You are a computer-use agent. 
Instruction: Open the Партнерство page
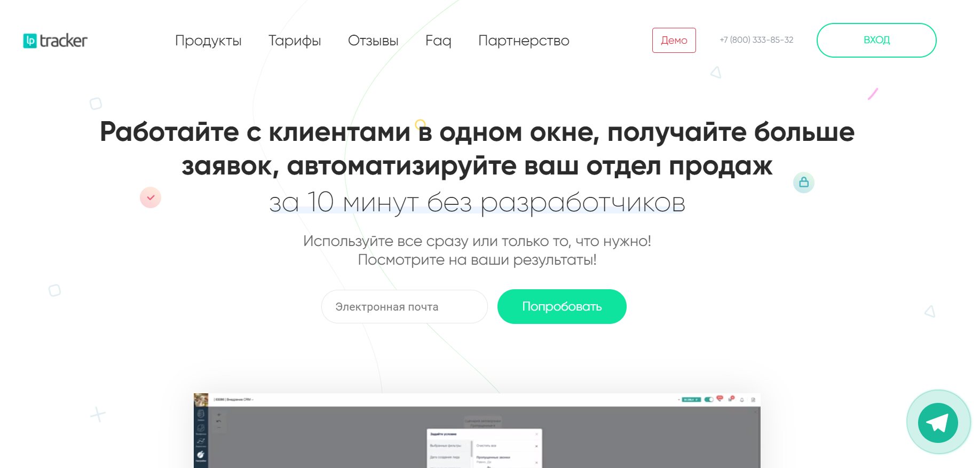tap(524, 41)
